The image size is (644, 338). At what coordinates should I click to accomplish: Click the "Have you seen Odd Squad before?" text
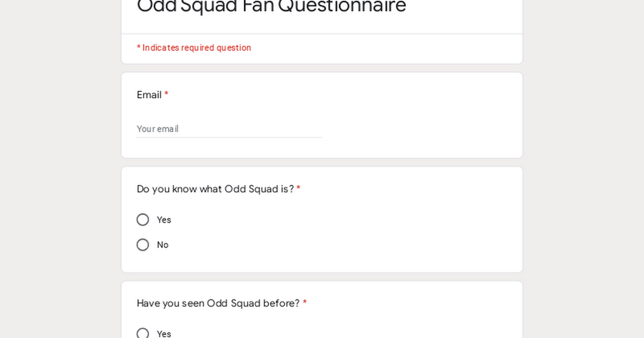pyautogui.click(x=218, y=303)
